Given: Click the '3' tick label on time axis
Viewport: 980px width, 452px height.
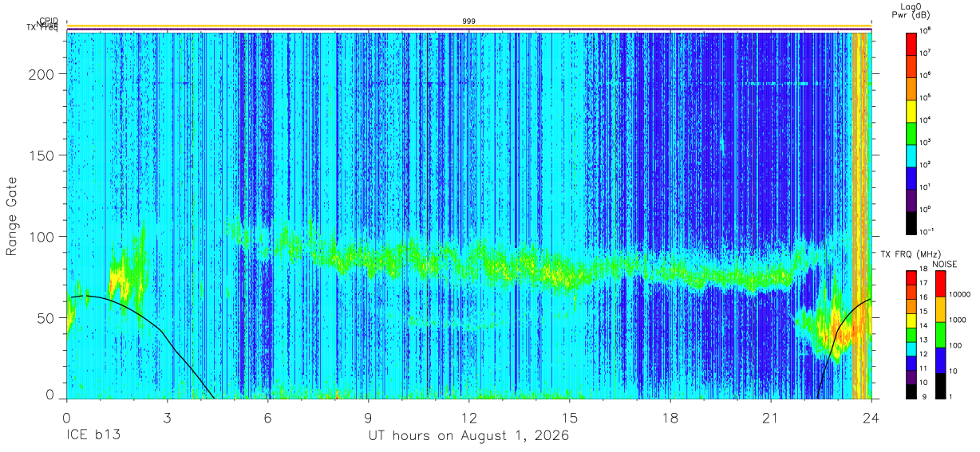Looking at the screenshot, I should point(167,417).
